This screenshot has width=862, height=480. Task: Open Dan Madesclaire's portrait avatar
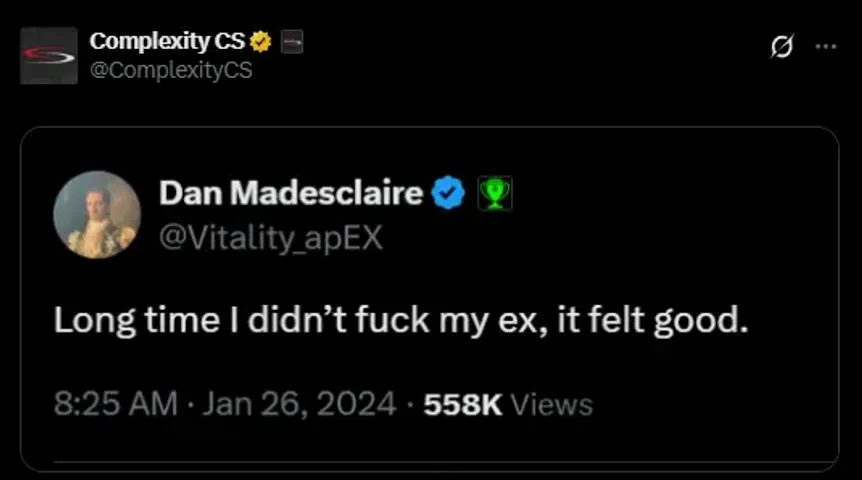coord(97,214)
